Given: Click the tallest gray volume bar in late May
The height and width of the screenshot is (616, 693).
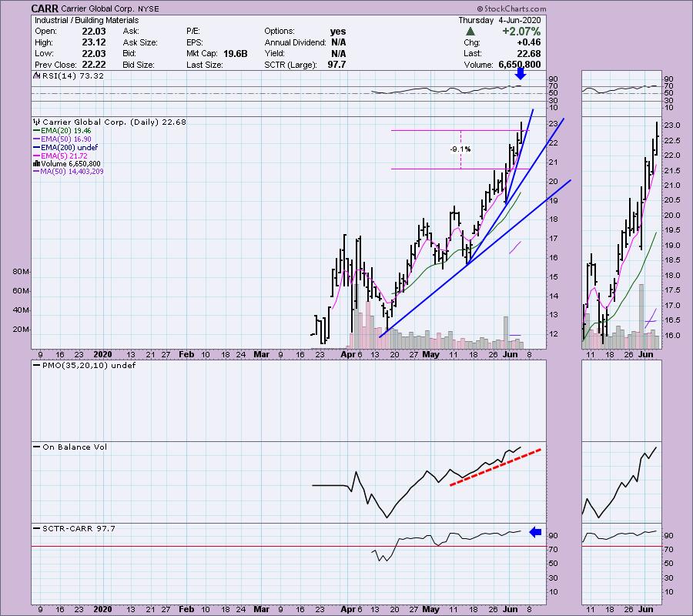Looking at the screenshot, I should pos(506,333).
